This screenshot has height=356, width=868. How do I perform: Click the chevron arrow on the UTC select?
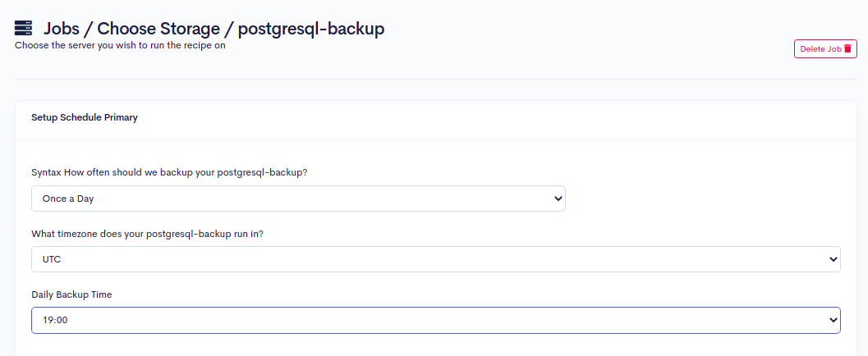point(834,259)
